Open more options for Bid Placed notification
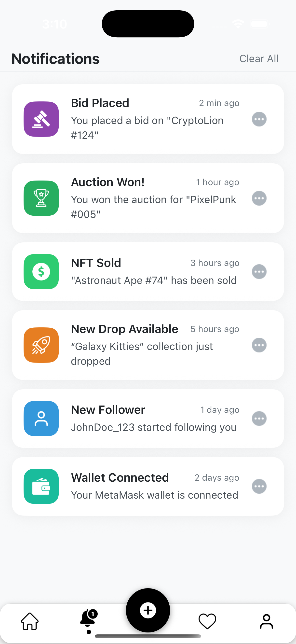 pyautogui.click(x=259, y=119)
